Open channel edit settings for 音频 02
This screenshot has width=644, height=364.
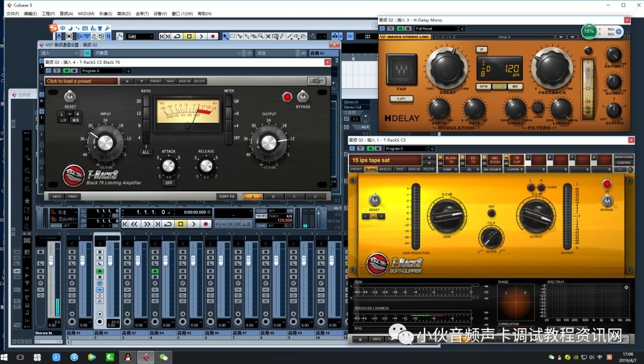[100, 283]
